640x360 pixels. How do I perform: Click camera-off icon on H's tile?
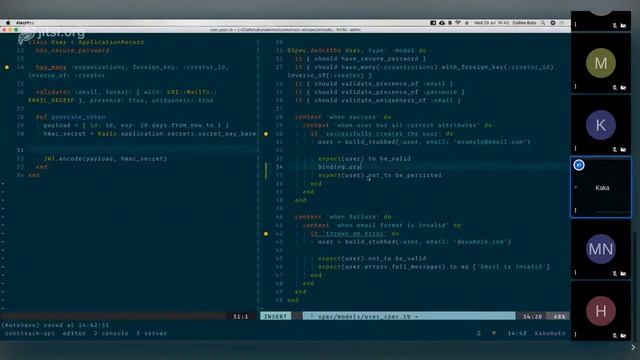point(623,336)
